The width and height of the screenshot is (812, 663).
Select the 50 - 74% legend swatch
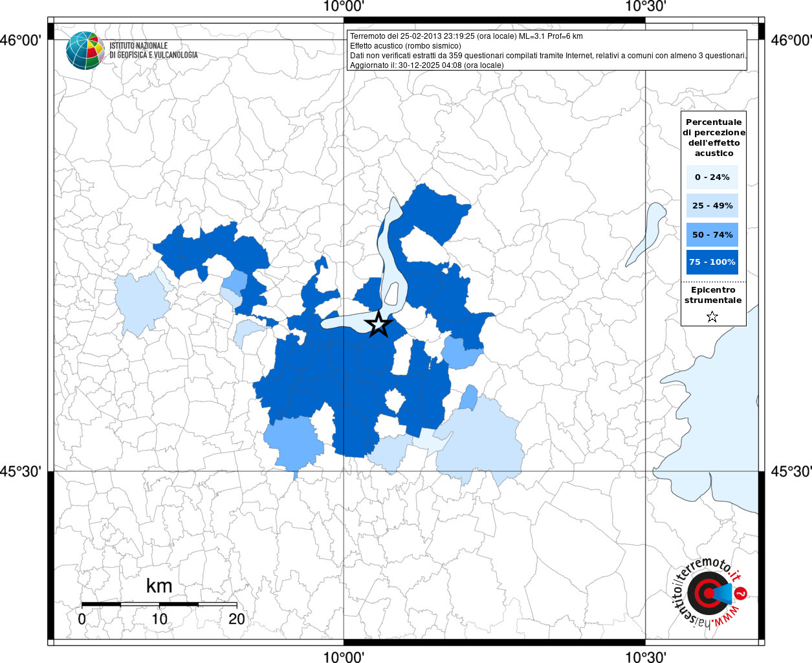click(712, 234)
